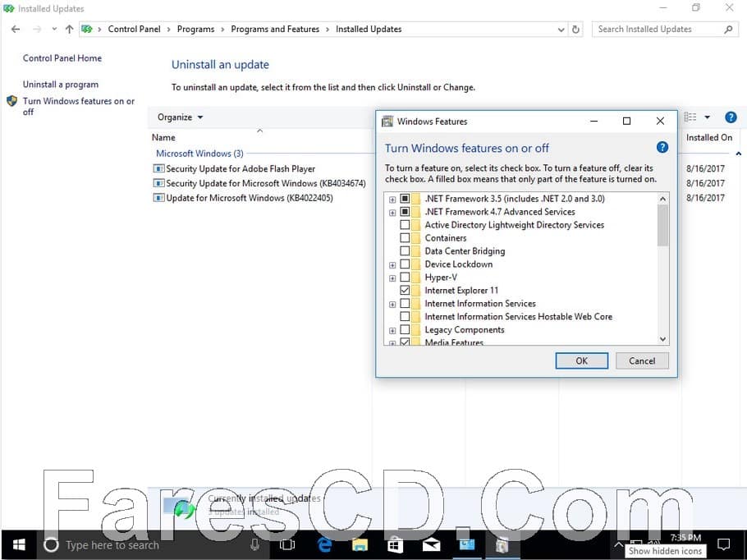Enable the Hyper-V checkbox
747x560 pixels.
(405, 277)
